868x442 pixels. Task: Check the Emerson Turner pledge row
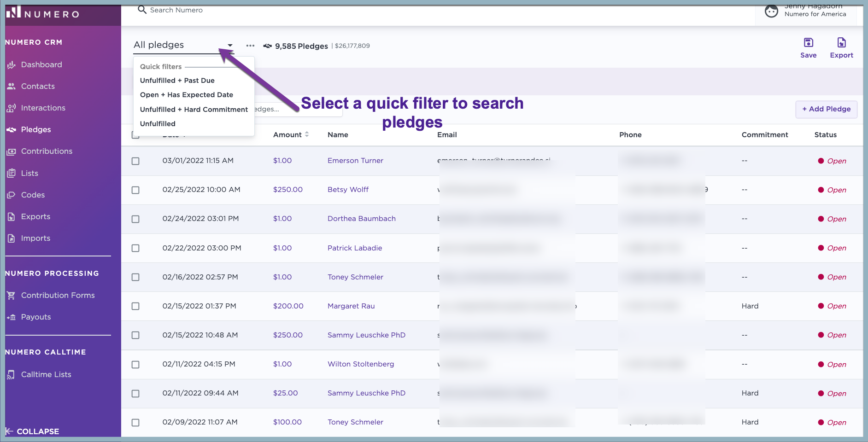click(135, 161)
